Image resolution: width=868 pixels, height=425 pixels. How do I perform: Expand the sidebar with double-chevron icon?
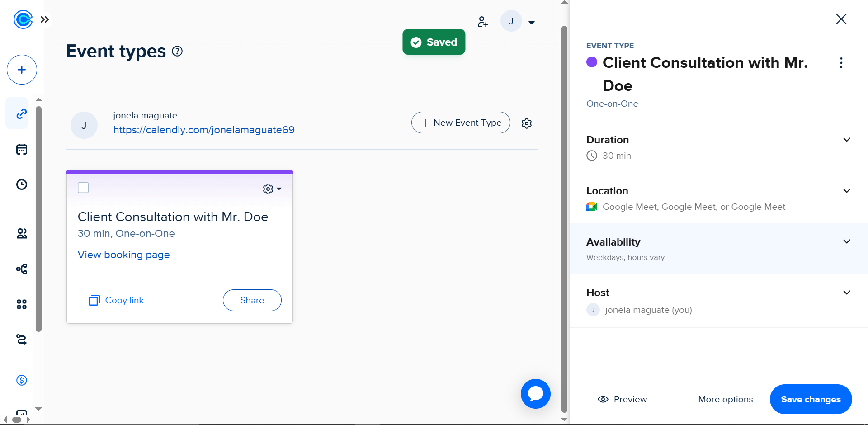tap(45, 19)
